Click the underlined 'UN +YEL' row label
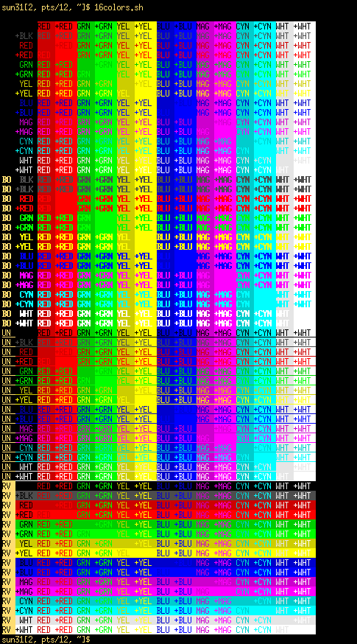The height and width of the screenshot is (644, 357). (x=17, y=399)
